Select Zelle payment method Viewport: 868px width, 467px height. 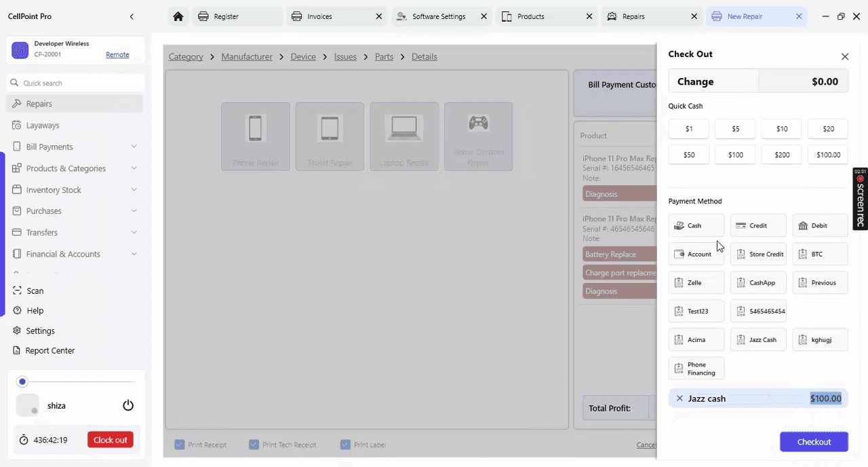(696, 282)
